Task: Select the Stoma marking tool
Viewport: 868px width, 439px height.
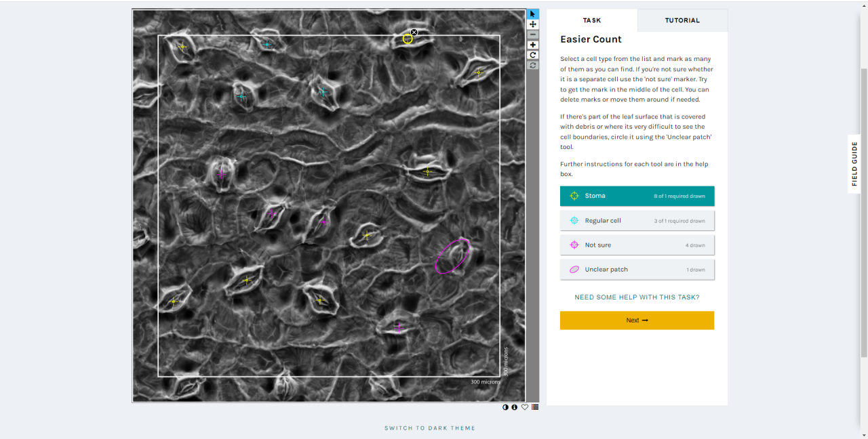Action: 637,196
